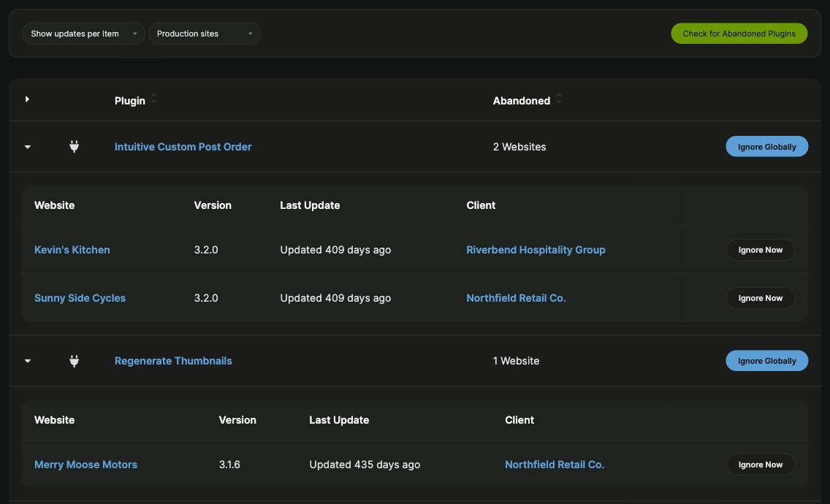
Task: Sort by Abandoned column header
Action: [x=522, y=101]
